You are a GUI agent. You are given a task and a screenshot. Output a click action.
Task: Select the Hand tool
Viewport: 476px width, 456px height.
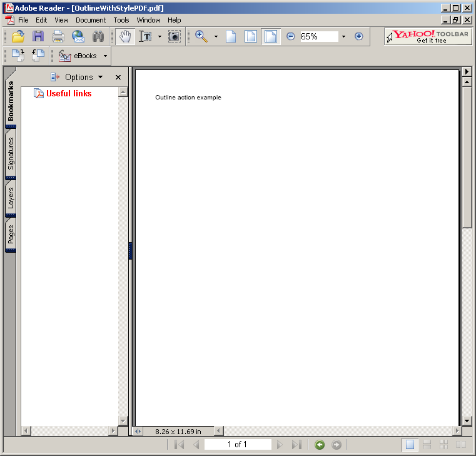coord(125,36)
